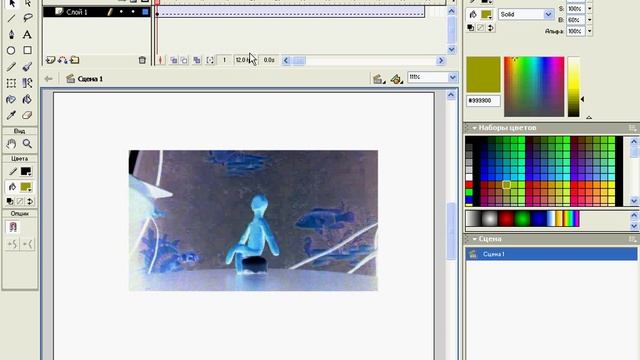Select the Zoom magnifier tool

[27, 144]
